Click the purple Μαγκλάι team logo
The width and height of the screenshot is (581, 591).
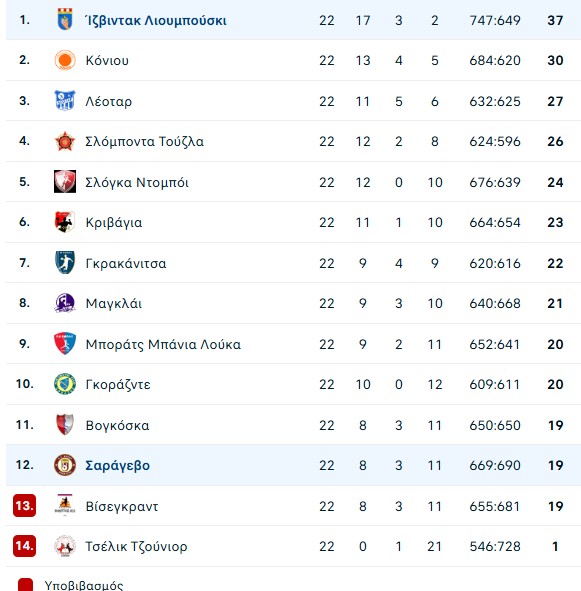tap(65, 303)
